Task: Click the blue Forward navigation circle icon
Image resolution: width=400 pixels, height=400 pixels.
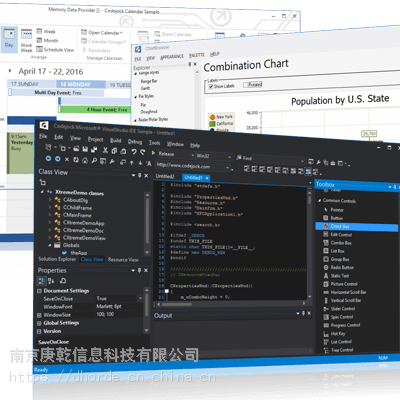Action: point(58,159)
